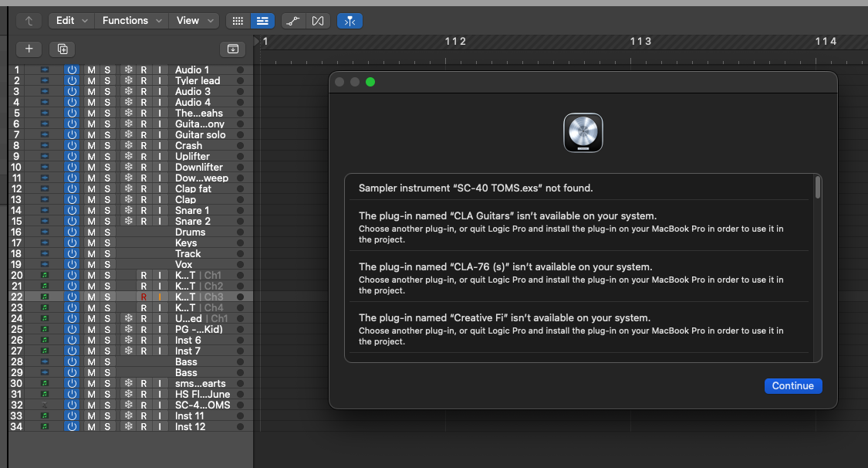Select the 'Bass' track name on row 28
This screenshot has width=868, height=468.
pyautogui.click(x=186, y=361)
